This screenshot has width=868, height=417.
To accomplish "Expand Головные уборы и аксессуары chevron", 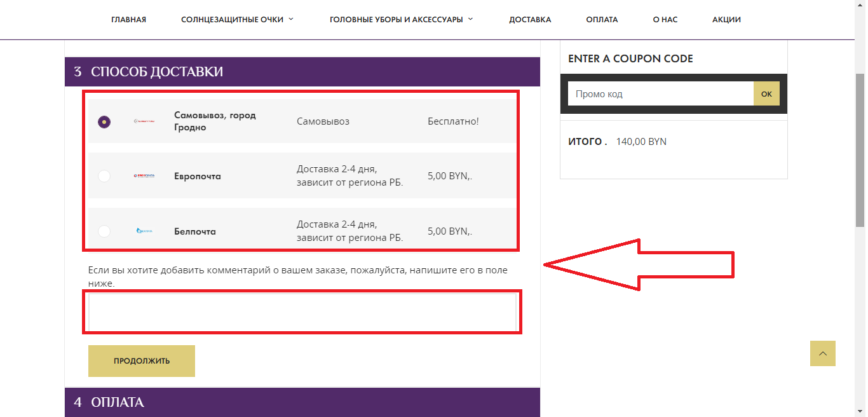I will [x=471, y=19].
